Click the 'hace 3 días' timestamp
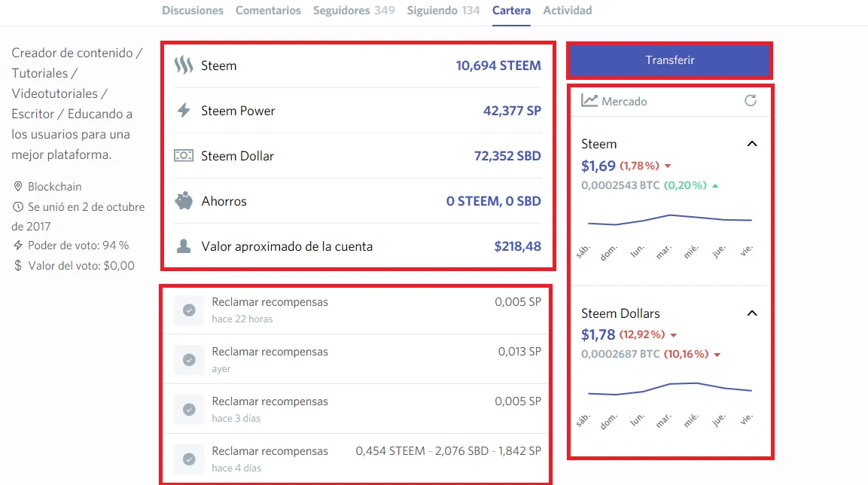Viewport: 868px width, 485px height. point(236,419)
